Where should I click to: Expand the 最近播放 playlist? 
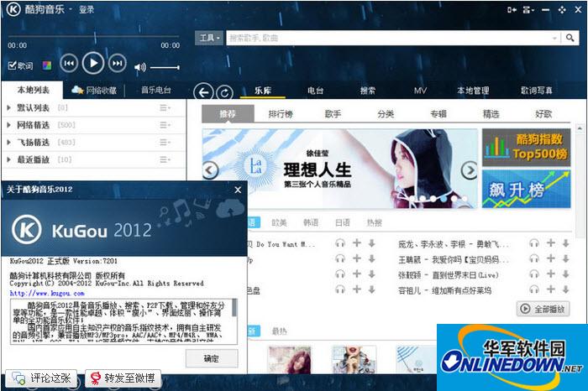(x=8, y=159)
